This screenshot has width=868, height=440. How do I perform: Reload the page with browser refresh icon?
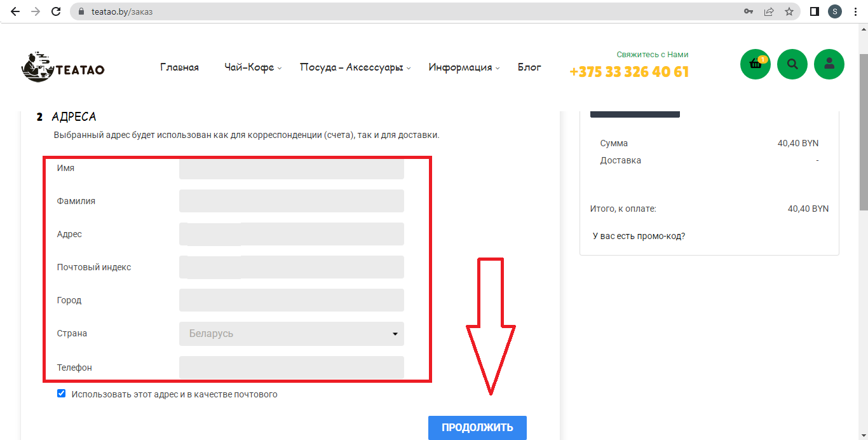[x=56, y=11]
